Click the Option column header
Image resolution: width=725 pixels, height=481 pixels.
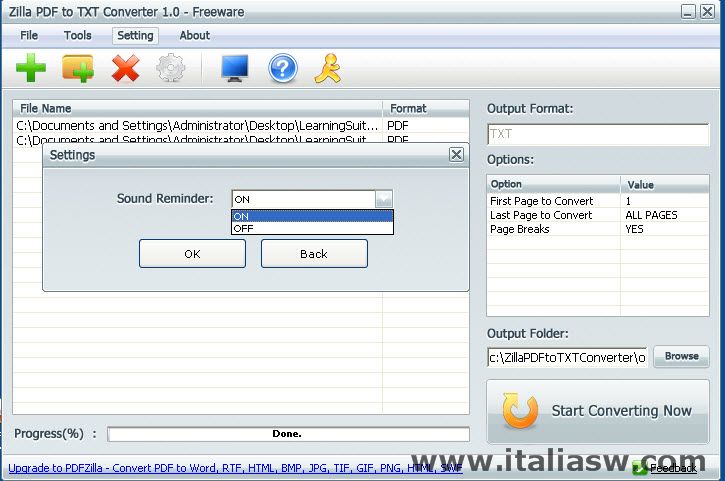(553, 184)
